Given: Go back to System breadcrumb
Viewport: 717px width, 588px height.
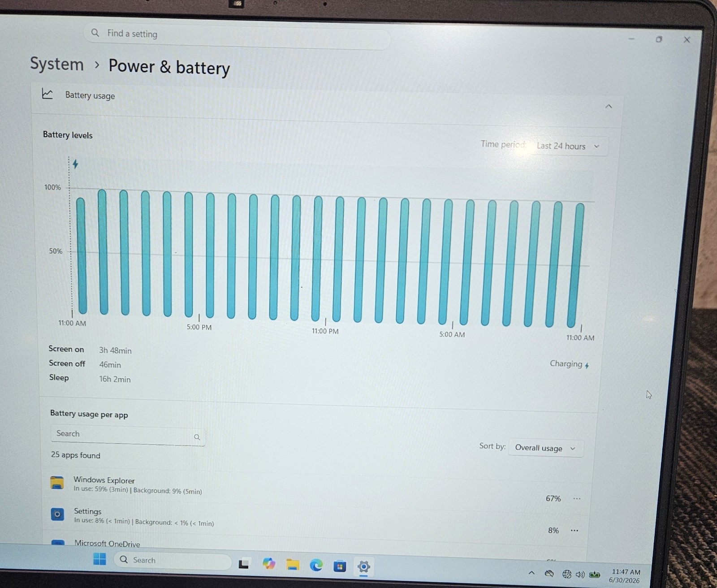Looking at the screenshot, I should pos(57,64).
